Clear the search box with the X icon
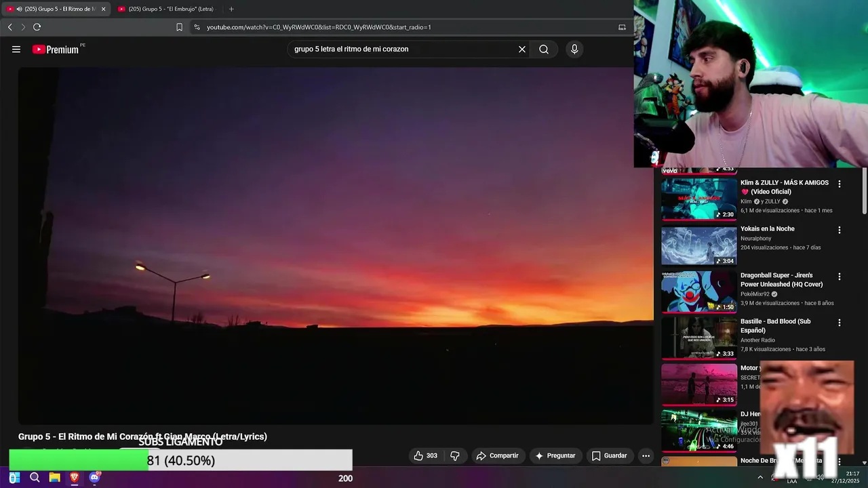Screen dimensions: 868x488 (522, 49)
